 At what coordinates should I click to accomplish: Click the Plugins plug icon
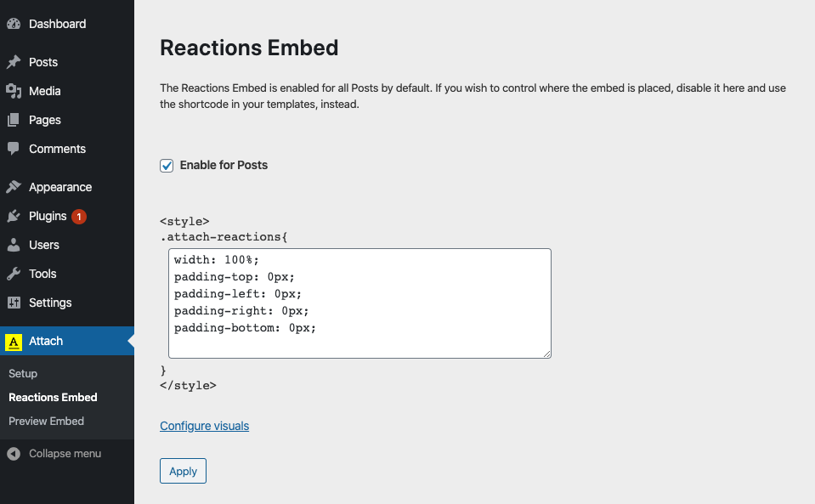click(x=14, y=216)
